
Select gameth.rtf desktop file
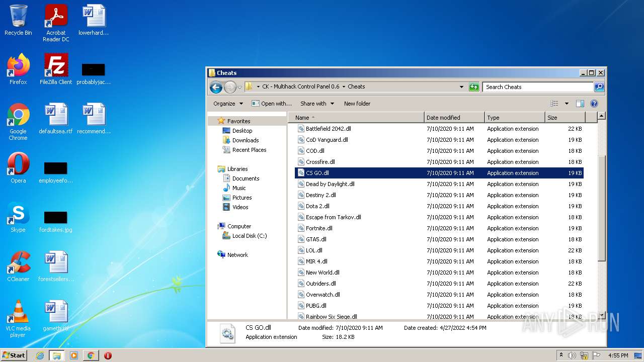click(x=56, y=316)
